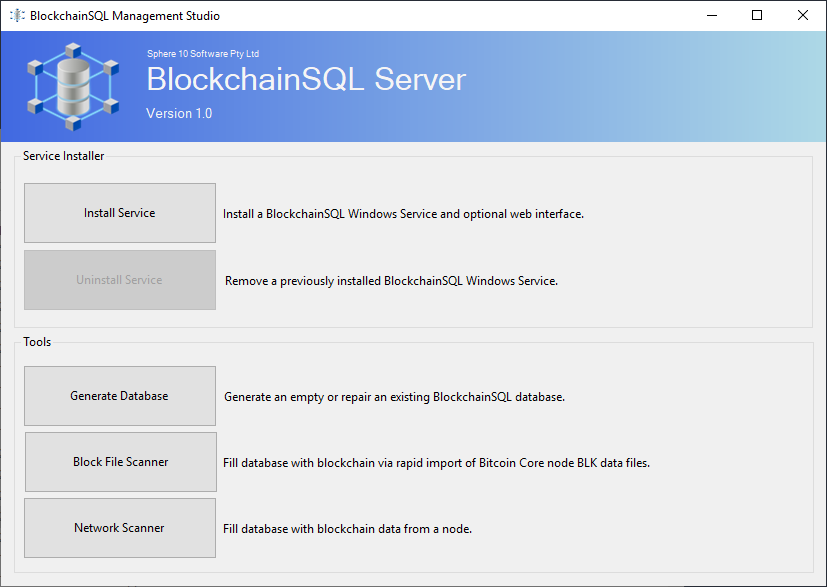Viewport: 827px width, 587px height.
Task: Launch the Block File Scanner
Action: click(x=121, y=462)
